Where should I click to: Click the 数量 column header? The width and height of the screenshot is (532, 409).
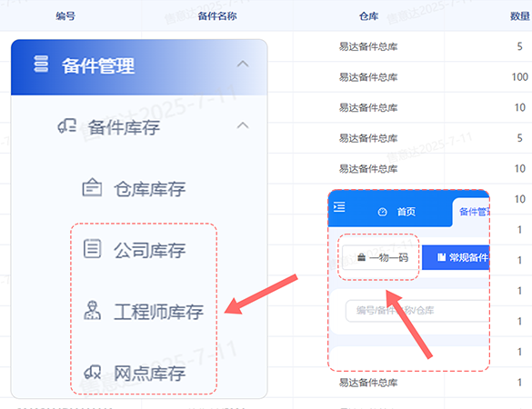[520, 16]
